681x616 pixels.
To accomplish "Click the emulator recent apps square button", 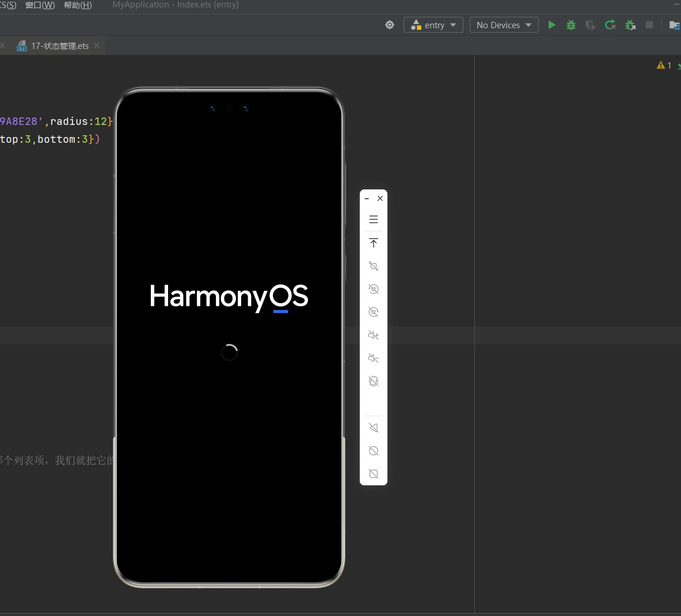I will 374,474.
